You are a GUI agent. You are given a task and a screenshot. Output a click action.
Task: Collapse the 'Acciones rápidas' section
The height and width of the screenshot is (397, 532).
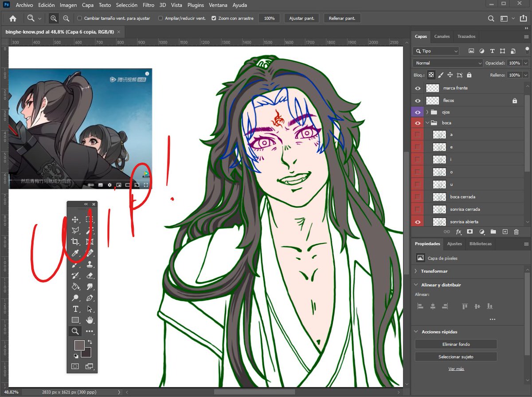[416, 332]
